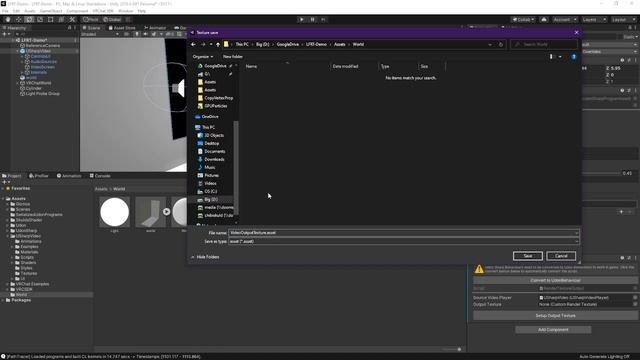Expand the Assets folder in Project panel
The height and width of the screenshot is (360, 640).
point(4,199)
